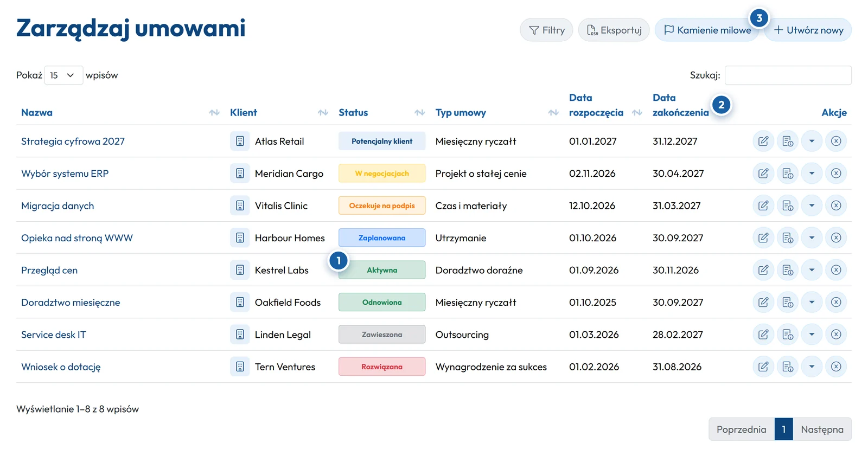The image size is (868, 456).
Task: Go to Następna page
Action: coord(822,429)
